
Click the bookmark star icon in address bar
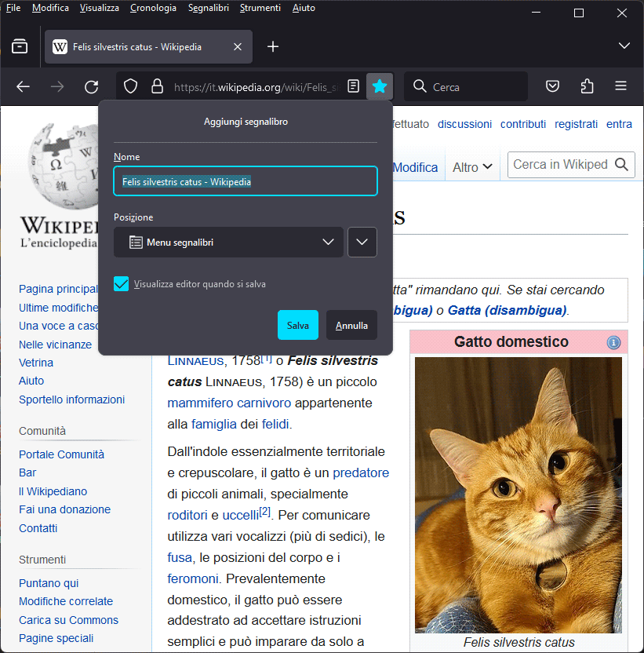tap(379, 86)
